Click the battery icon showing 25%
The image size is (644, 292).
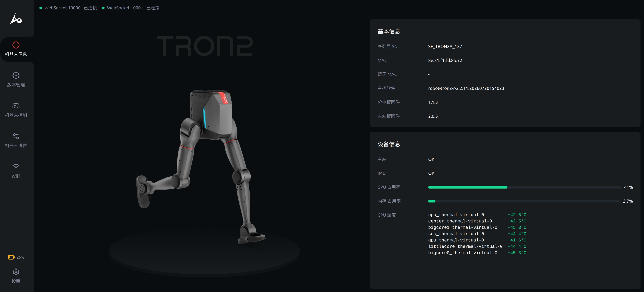[12, 257]
